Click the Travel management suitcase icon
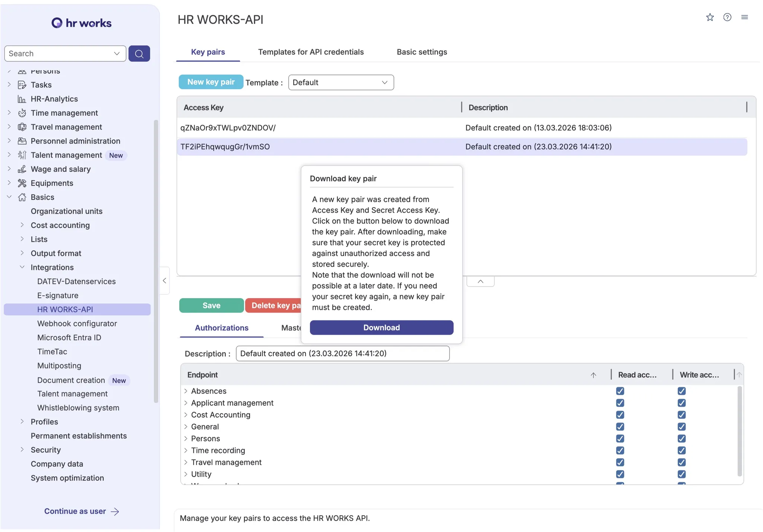763x532 pixels. (x=22, y=127)
